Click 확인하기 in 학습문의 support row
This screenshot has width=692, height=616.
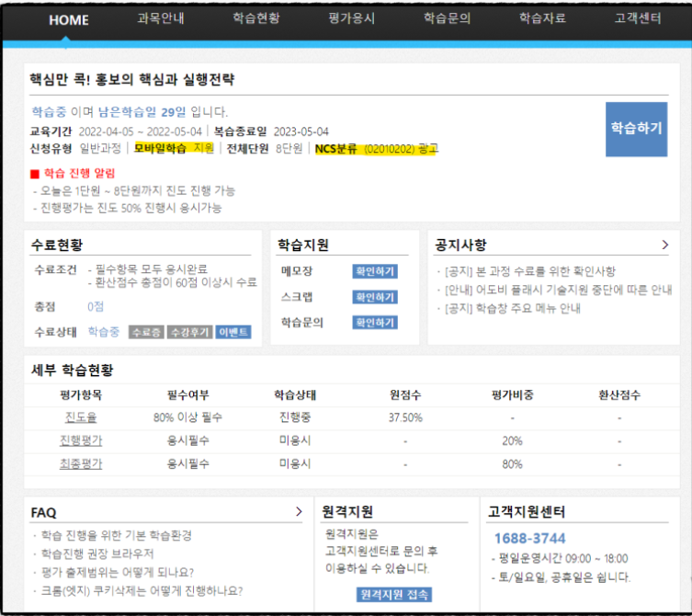[375, 323]
